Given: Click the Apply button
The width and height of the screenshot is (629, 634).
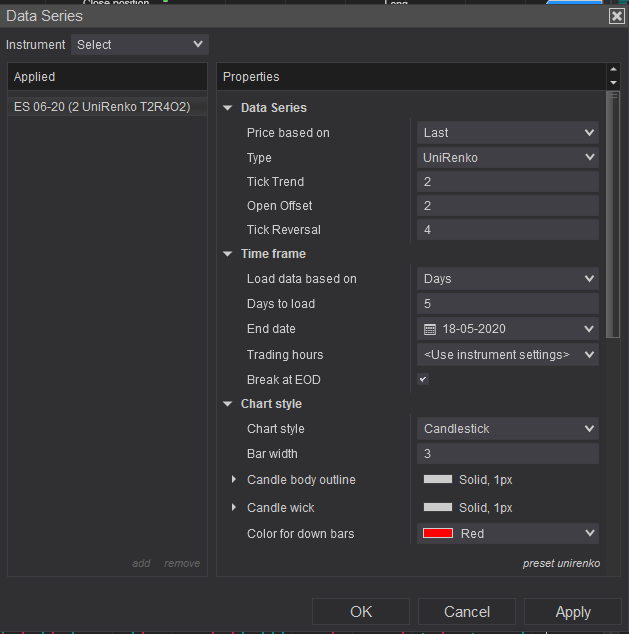Looking at the screenshot, I should [572, 611].
